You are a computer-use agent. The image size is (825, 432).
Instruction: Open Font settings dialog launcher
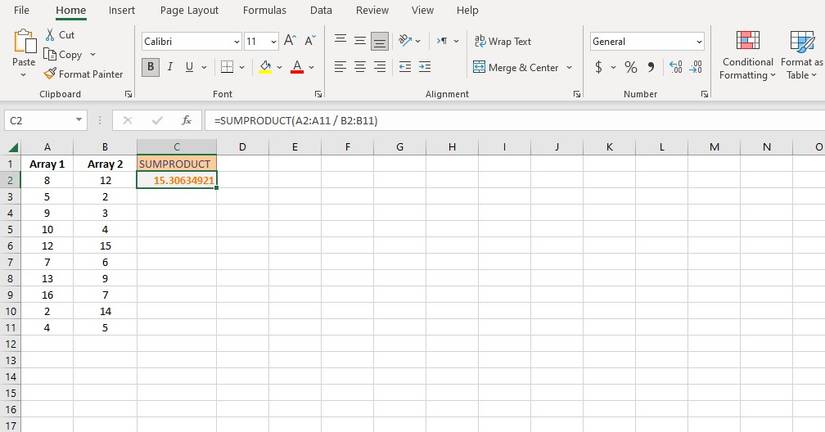(x=318, y=94)
